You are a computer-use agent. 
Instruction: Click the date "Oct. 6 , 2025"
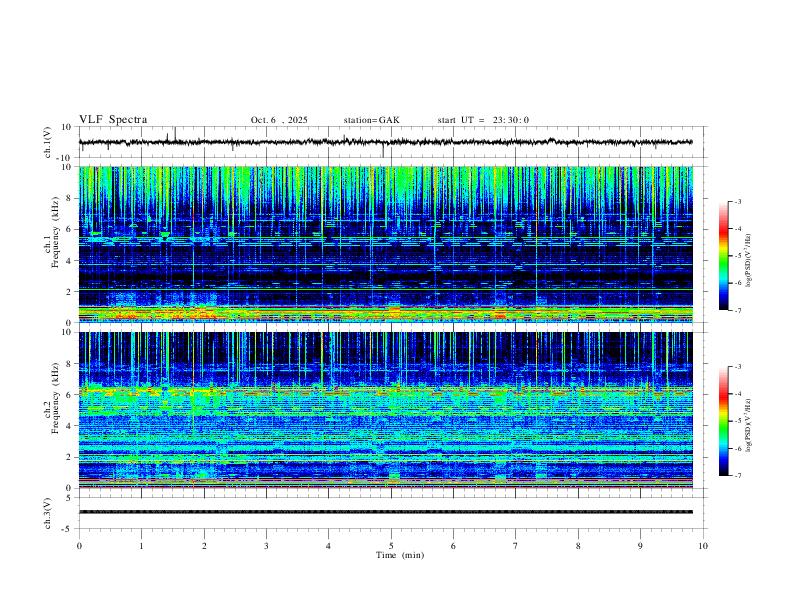coord(279,120)
